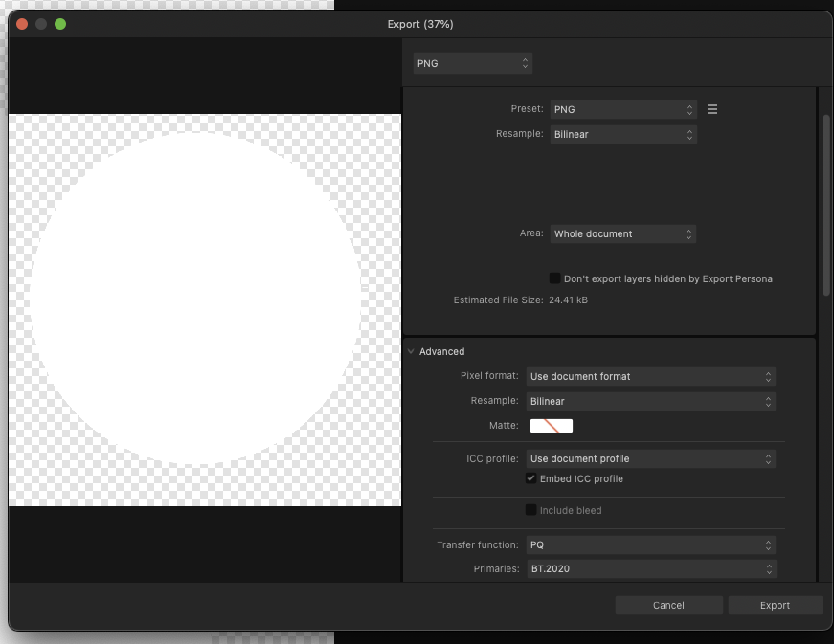Open the Pixel format dropdown
This screenshot has width=834, height=644.
[x=650, y=376]
